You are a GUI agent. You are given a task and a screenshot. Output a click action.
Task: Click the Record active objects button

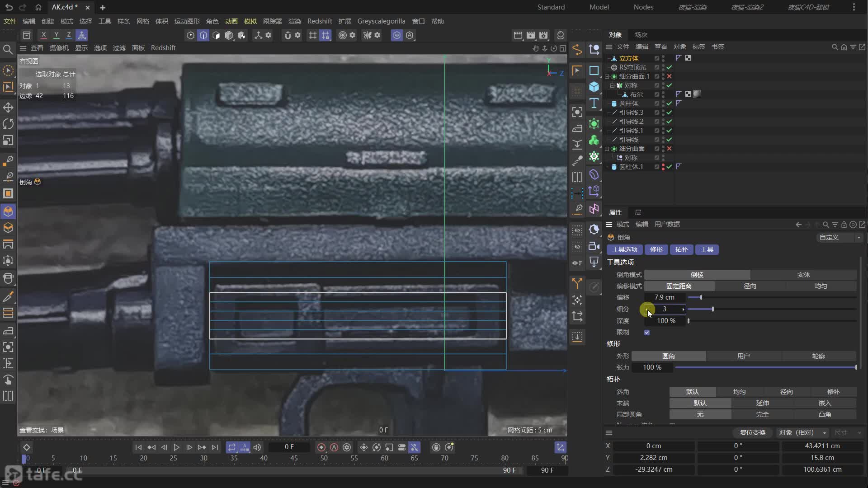pos(321,447)
